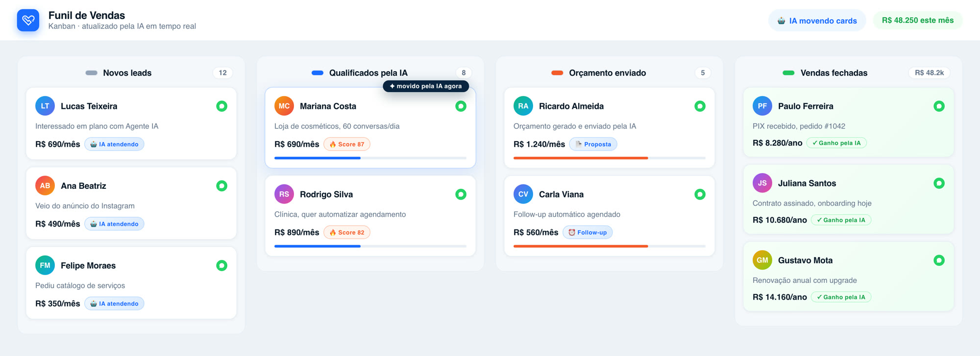This screenshot has width=980, height=356.
Task: Open the Mariana Costa card name
Action: [x=328, y=106]
